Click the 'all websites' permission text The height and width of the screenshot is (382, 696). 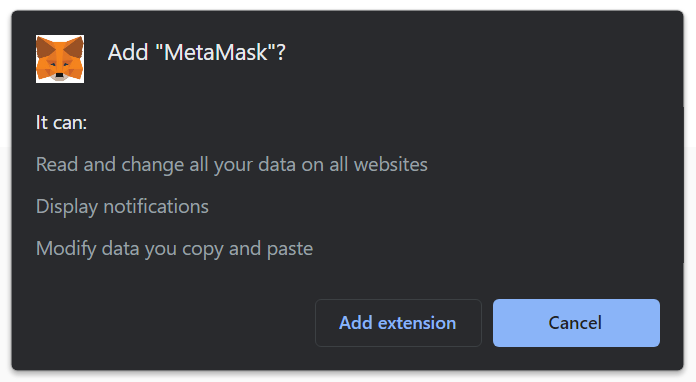(378, 165)
